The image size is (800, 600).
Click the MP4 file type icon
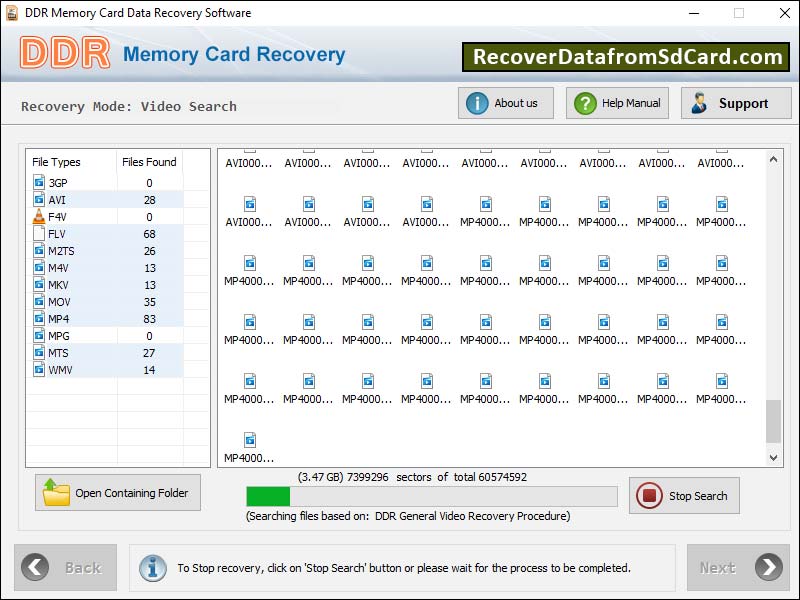39,318
